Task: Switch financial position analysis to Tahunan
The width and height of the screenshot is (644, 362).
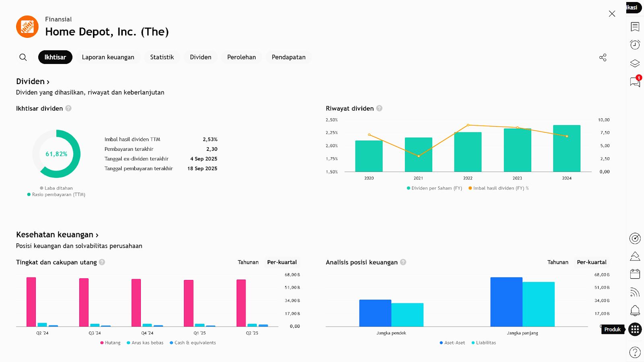Action: (x=557, y=262)
